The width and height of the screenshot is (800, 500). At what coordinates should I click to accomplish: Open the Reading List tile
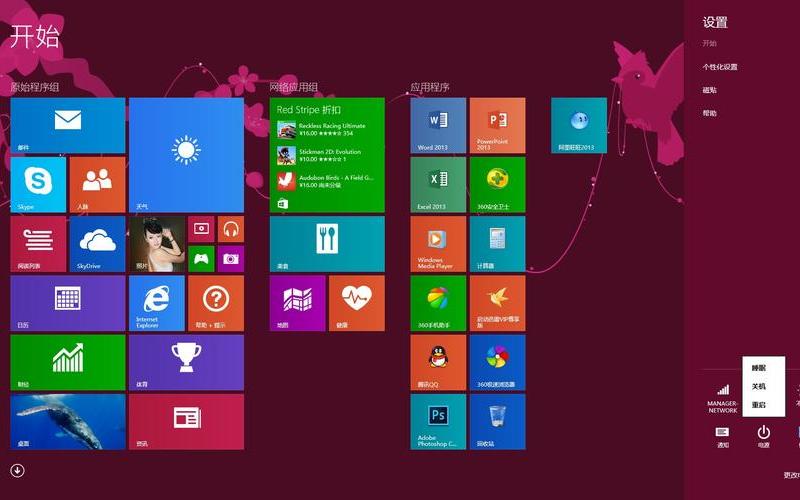pyautogui.click(x=38, y=244)
